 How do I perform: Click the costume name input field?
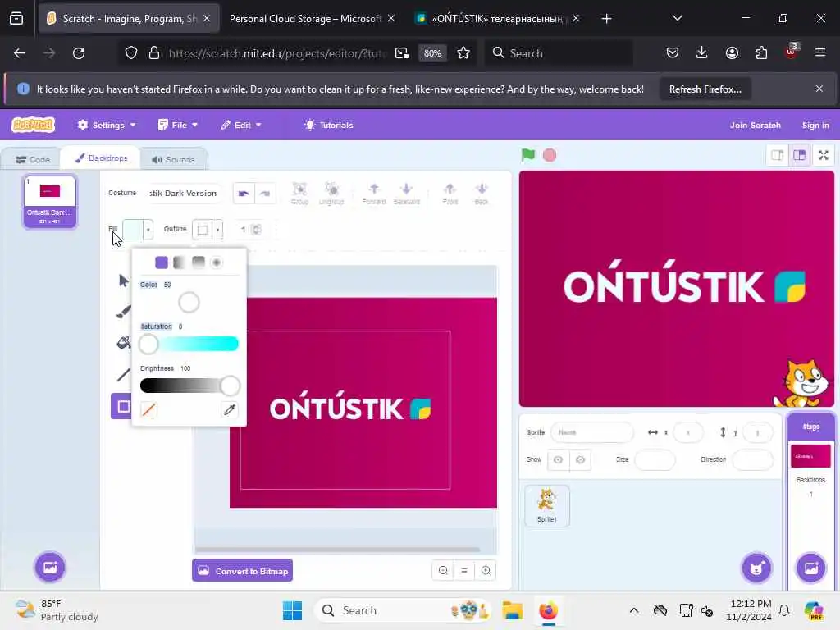click(183, 194)
